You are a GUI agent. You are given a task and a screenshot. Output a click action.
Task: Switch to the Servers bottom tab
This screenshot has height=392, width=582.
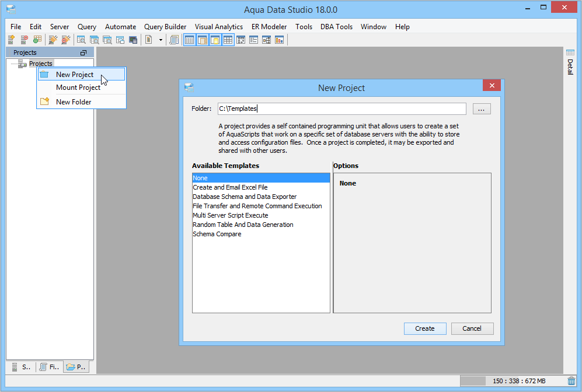click(22, 367)
